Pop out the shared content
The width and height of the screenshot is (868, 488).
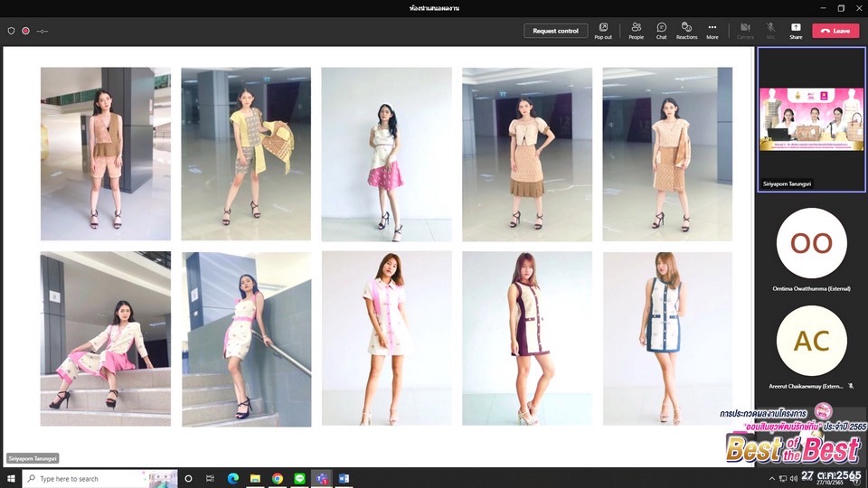point(603,30)
